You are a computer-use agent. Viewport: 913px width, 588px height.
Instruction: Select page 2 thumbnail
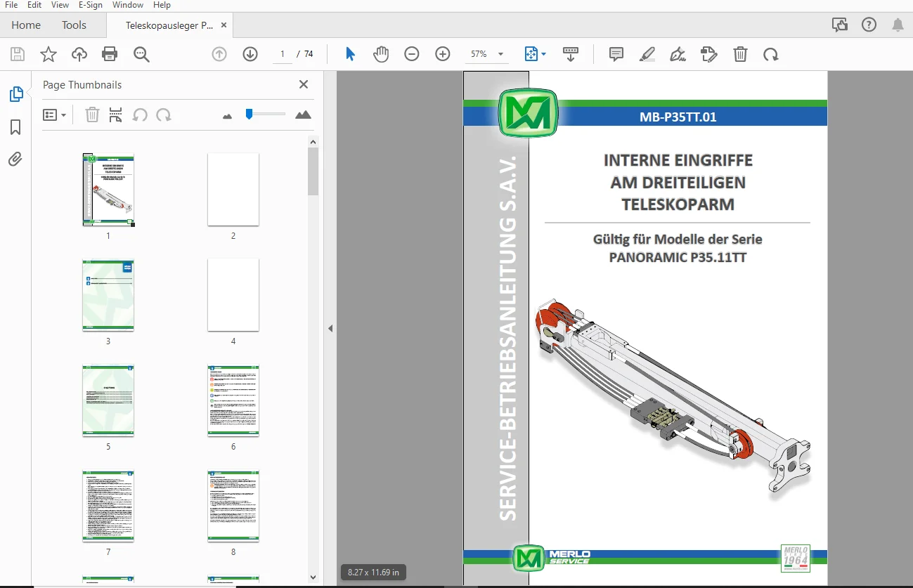[x=233, y=190]
